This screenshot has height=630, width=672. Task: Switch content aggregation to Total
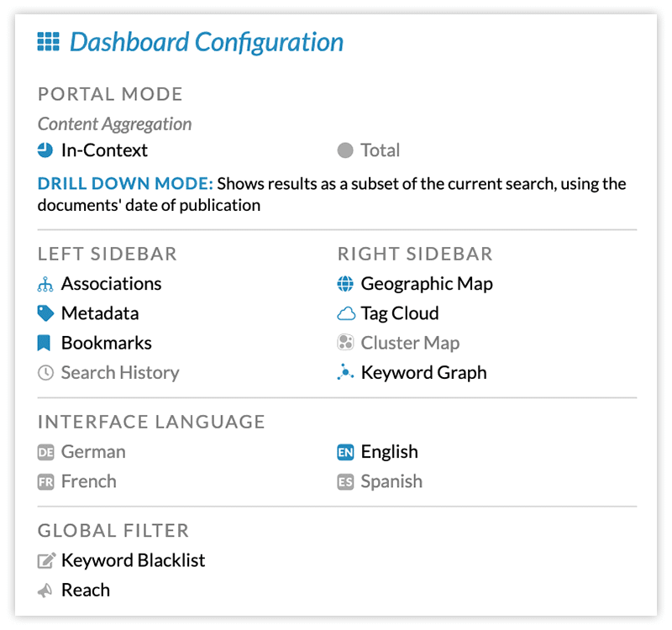(x=380, y=150)
